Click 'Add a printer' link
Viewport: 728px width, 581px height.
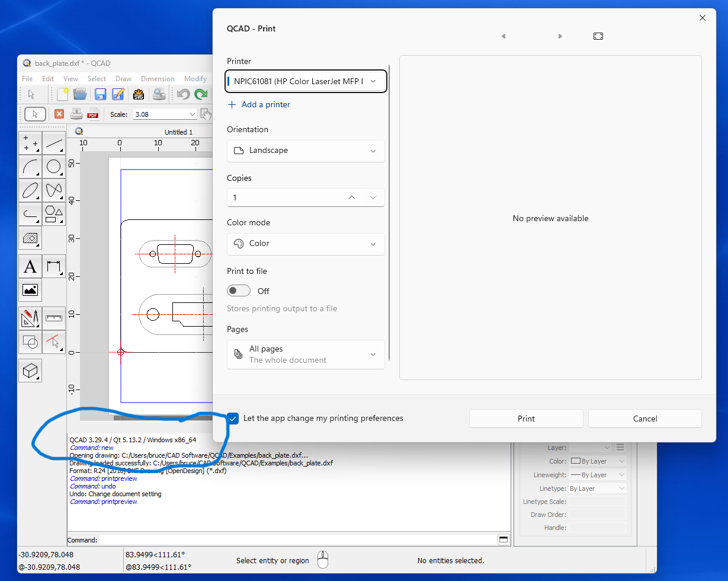click(265, 104)
